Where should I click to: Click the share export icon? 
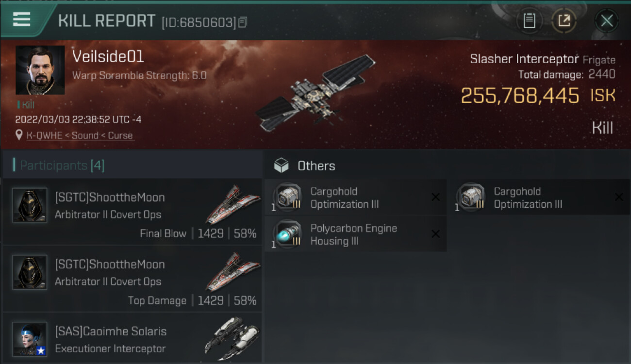pos(564,21)
